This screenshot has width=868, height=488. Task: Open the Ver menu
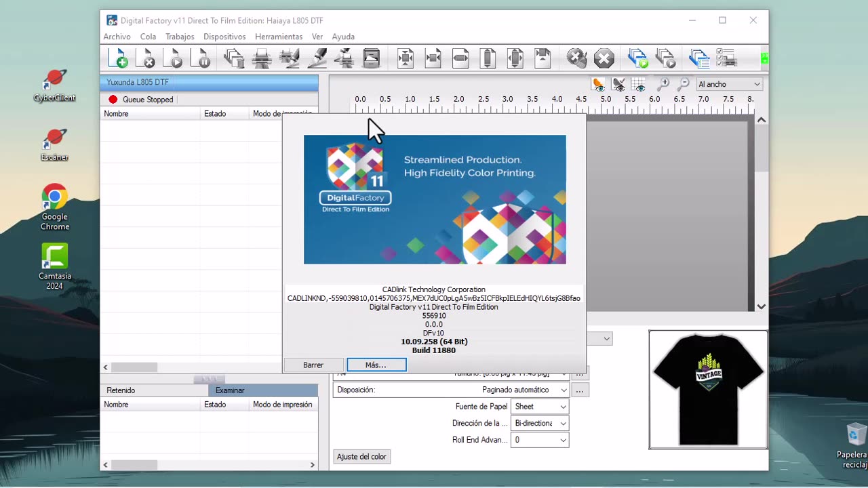(317, 37)
